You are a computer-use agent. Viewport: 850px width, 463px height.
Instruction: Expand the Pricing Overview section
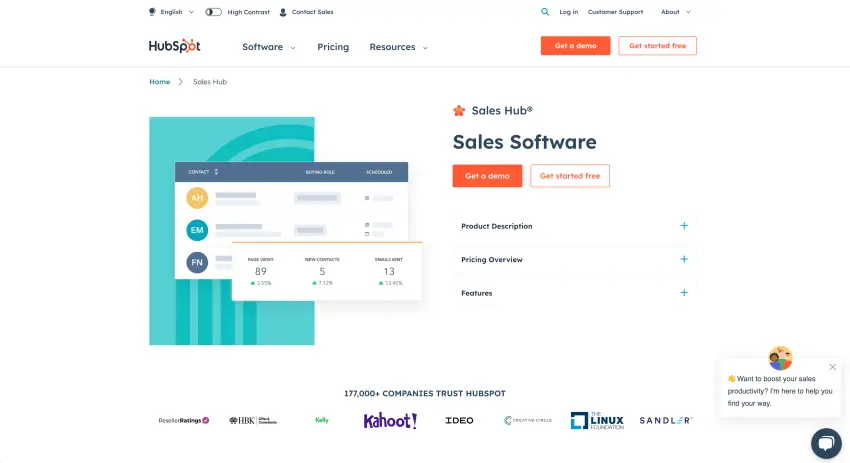tap(575, 260)
